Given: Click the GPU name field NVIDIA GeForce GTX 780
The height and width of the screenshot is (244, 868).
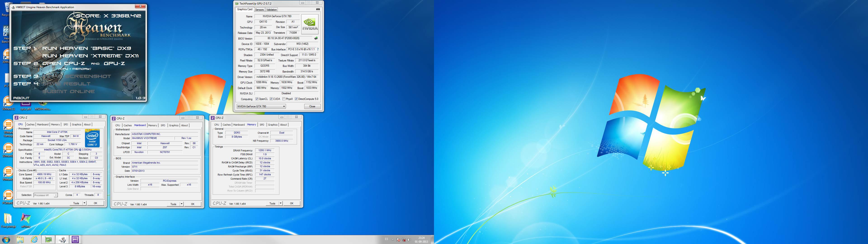Looking at the screenshot, I should click(277, 16).
